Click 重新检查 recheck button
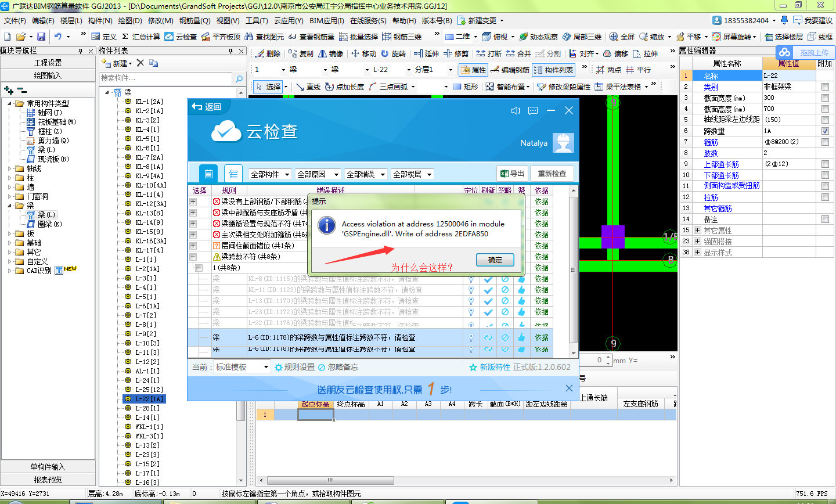 (552, 174)
